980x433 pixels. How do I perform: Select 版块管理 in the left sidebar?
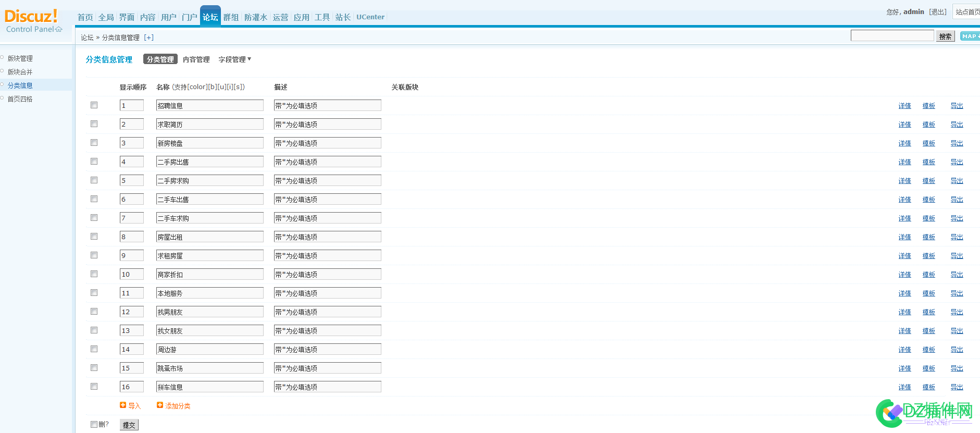20,58
